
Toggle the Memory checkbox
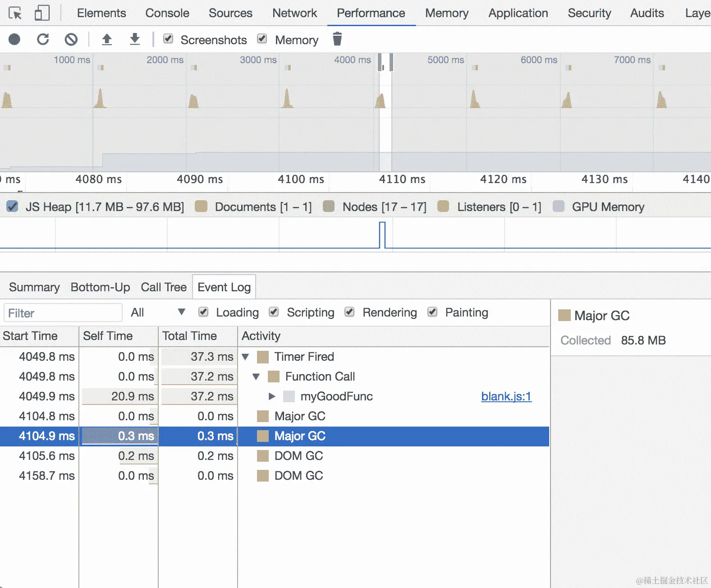point(262,39)
